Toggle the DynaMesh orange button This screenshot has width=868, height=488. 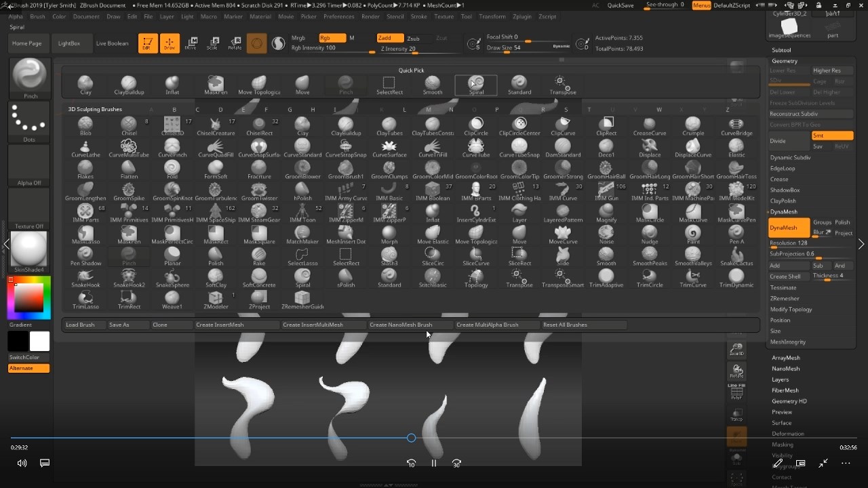(x=789, y=228)
